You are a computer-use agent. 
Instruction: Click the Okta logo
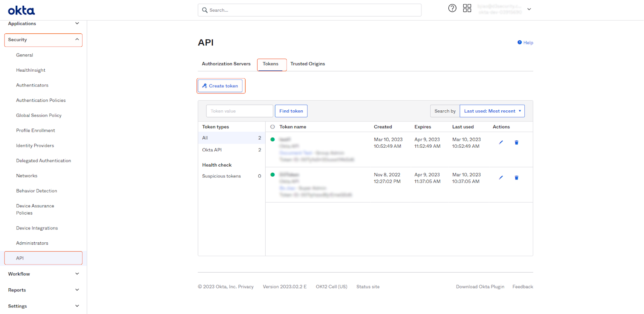pos(21,10)
